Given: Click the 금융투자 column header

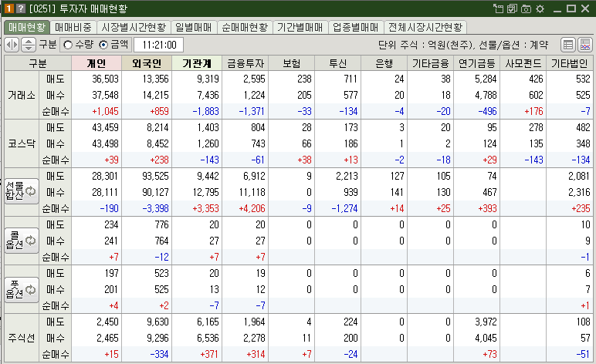Looking at the screenshot, I should point(246,63).
